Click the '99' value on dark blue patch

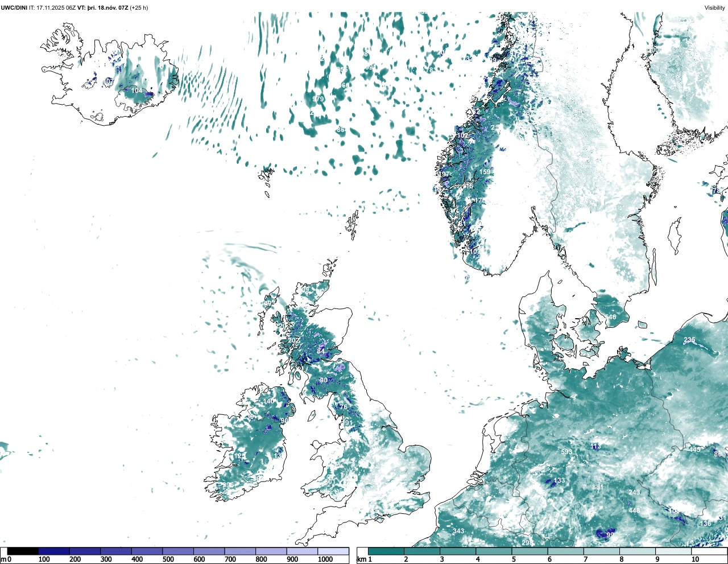click(610, 536)
